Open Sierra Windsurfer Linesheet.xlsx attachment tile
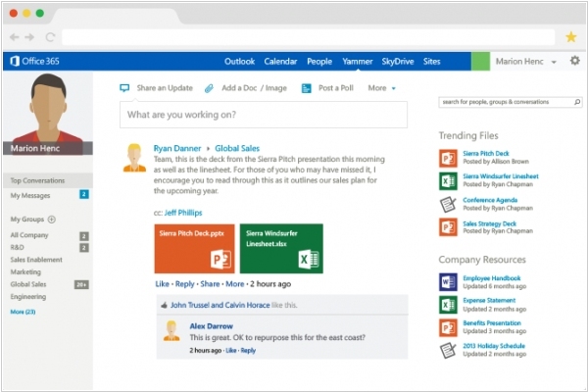 pyautogui.click(x=281, y=249)
